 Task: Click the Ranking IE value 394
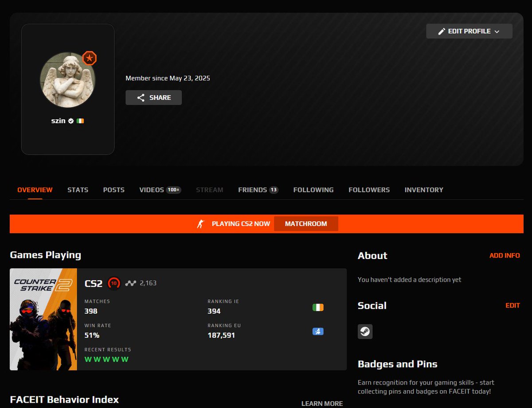[214, 311]
